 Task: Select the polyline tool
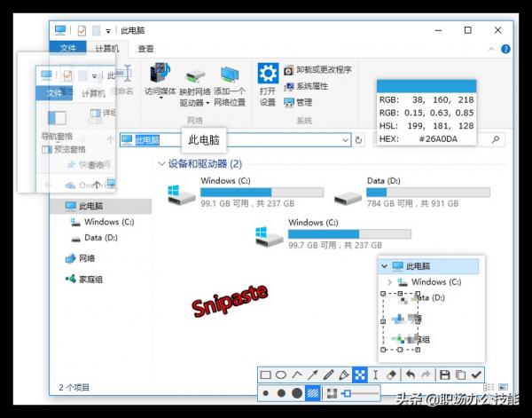click(x=297, y=375)
